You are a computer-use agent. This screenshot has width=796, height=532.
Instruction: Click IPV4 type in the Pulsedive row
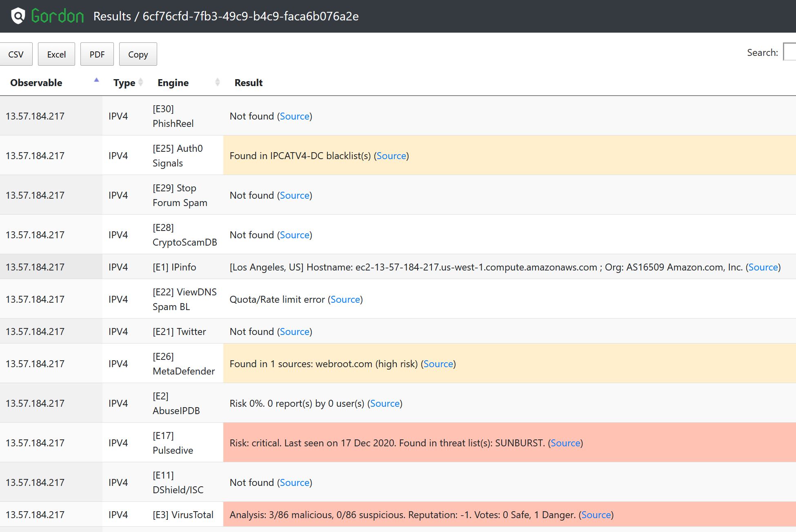coord(118,443)
